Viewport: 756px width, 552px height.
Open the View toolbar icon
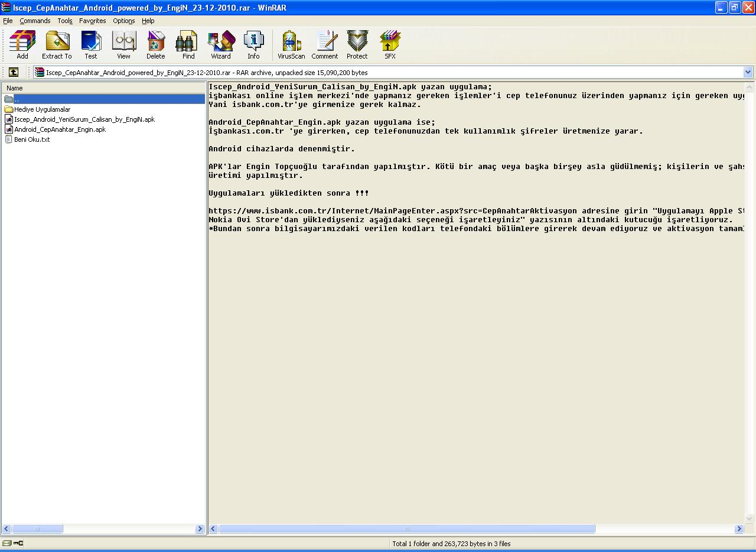tap(123, 45)
